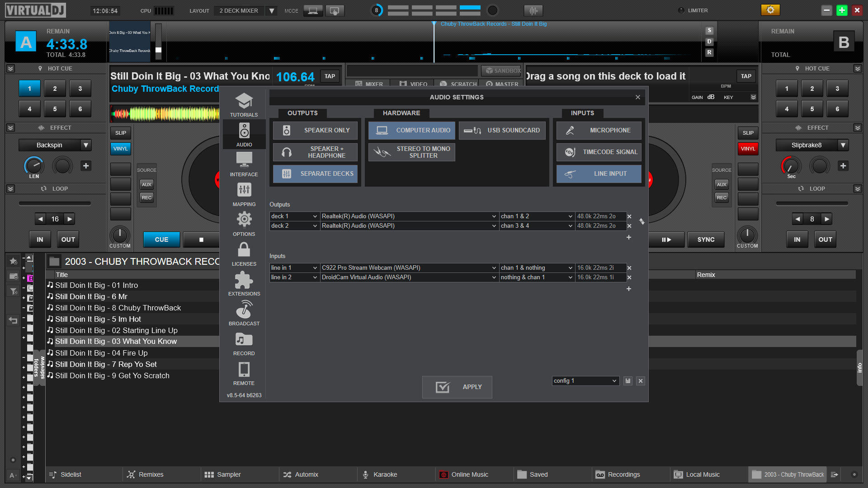Double the deck B loop length
868x488 pixels.
click(827, 219)
